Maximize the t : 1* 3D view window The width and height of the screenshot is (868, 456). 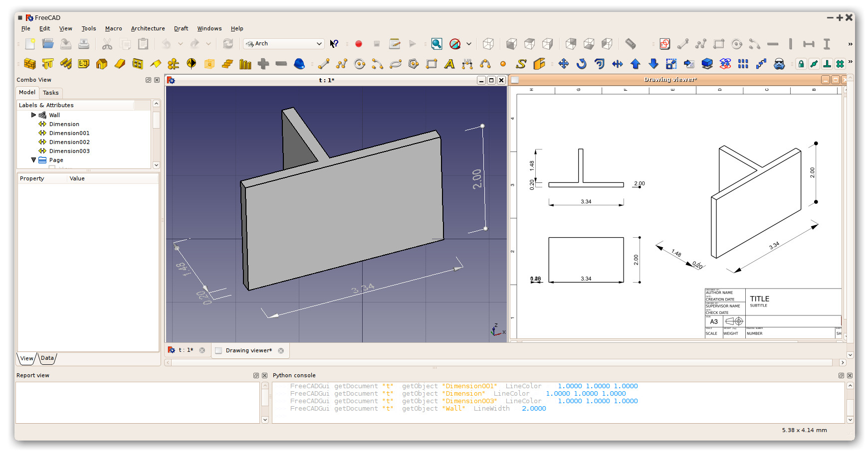pos(491,80)
